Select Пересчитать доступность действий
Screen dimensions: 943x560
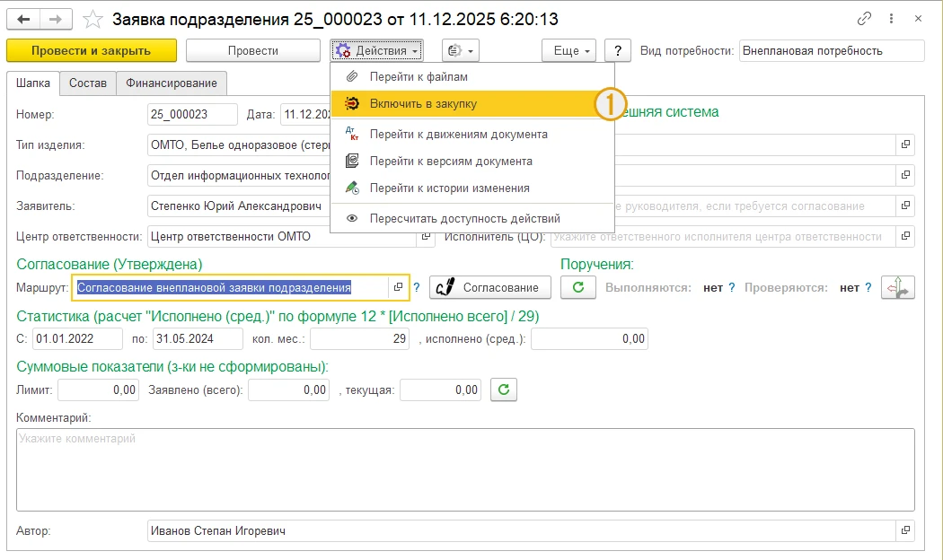[x=472, y=219]
